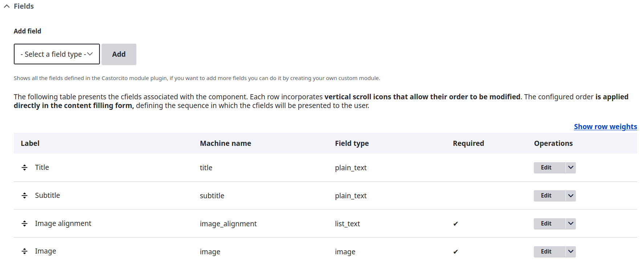This screenshot has height=263, width=644.
Task: Click the drag handle for Image row
Action: [24, 251]
